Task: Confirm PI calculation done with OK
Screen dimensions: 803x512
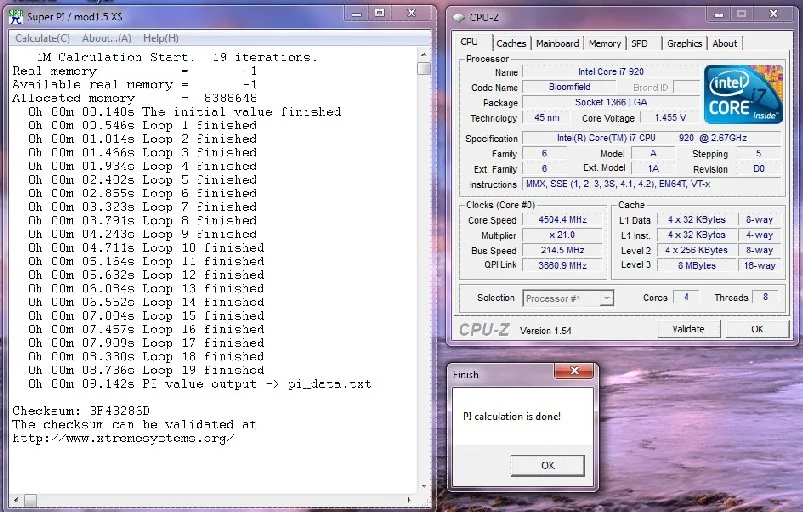Action: click(547, 465)
